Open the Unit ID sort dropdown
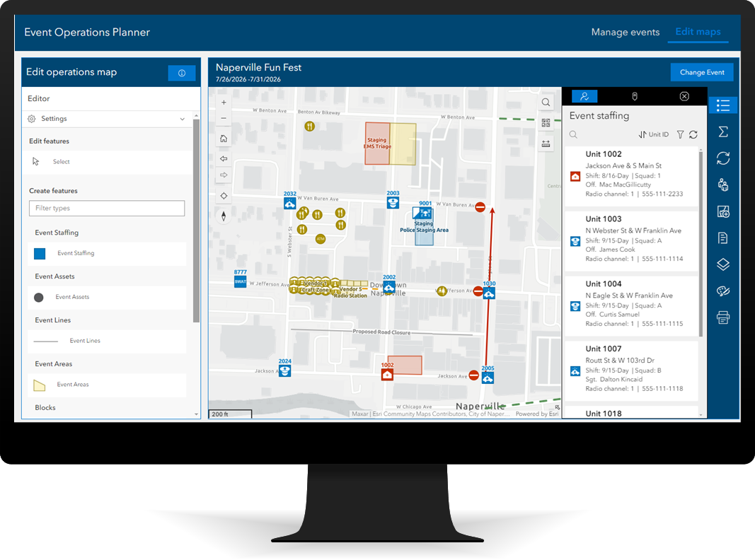The width and height of the screenshot is (755, 560). (x=653, y=135)
